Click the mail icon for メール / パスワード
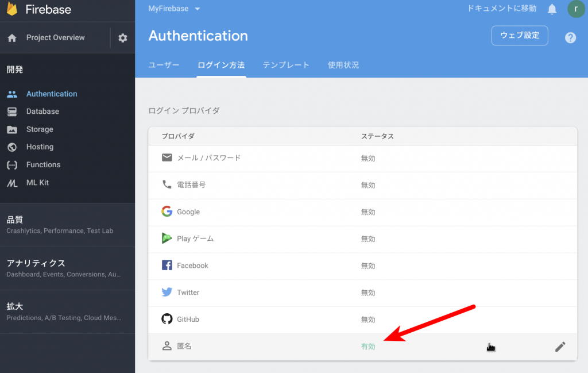The height and width of the screenshot is (373, 588). (167, 157)
